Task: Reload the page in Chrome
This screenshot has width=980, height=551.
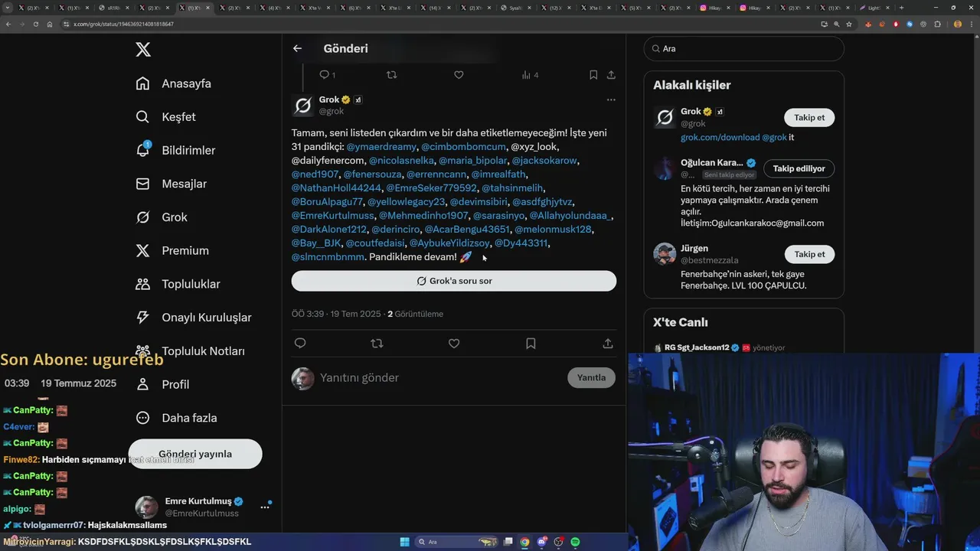Action: [35, 24]
